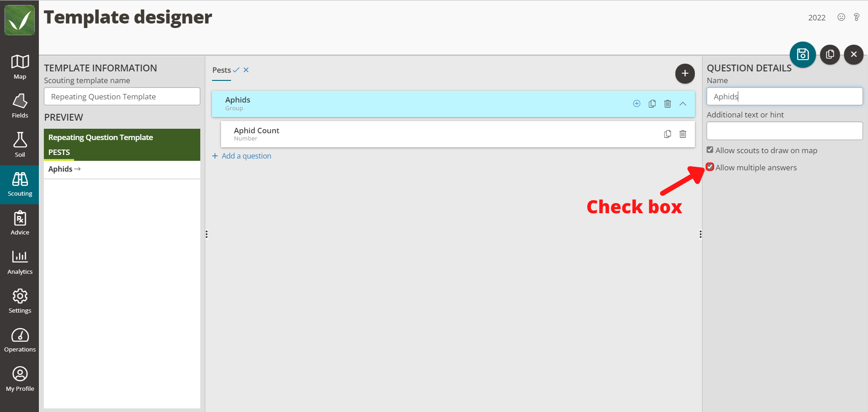Add question inside Aphids group
Image resolution: width=868 pixels, height=412 pixels.
click(x=637, y=103)
